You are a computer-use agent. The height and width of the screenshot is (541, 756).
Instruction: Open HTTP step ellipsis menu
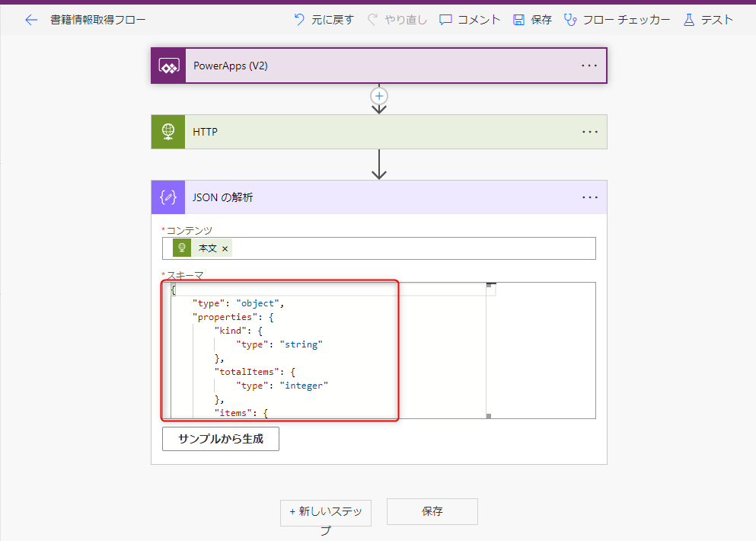pos(590,132)
